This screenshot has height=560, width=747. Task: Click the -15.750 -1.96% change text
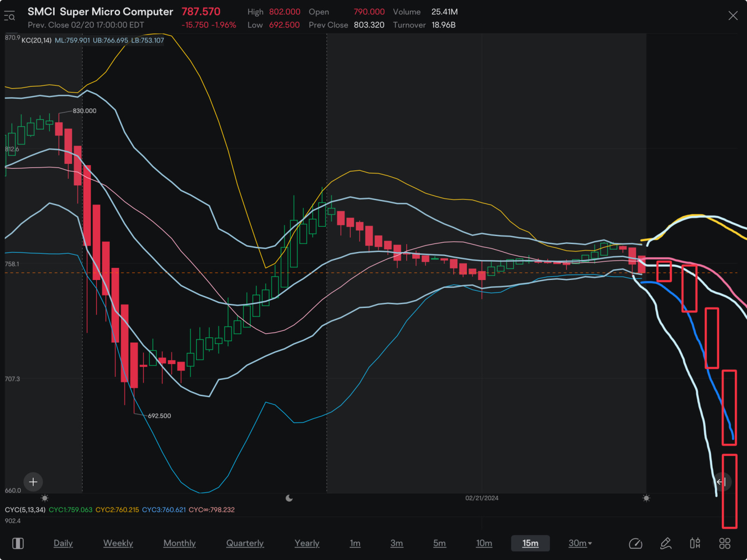[x=209, y=25]
